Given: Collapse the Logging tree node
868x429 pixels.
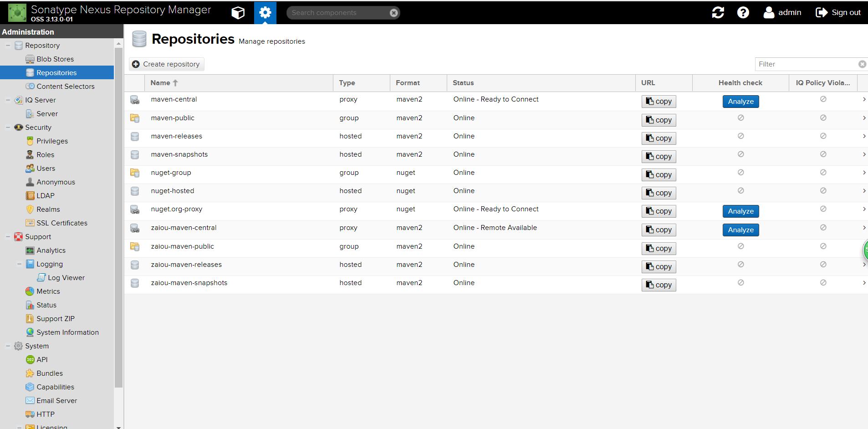Looking at the screenshot, I should (19, 264).
